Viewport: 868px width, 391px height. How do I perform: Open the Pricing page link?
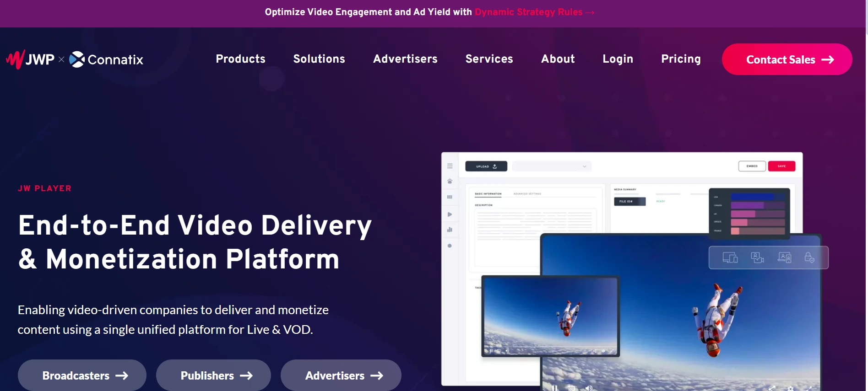681,59
